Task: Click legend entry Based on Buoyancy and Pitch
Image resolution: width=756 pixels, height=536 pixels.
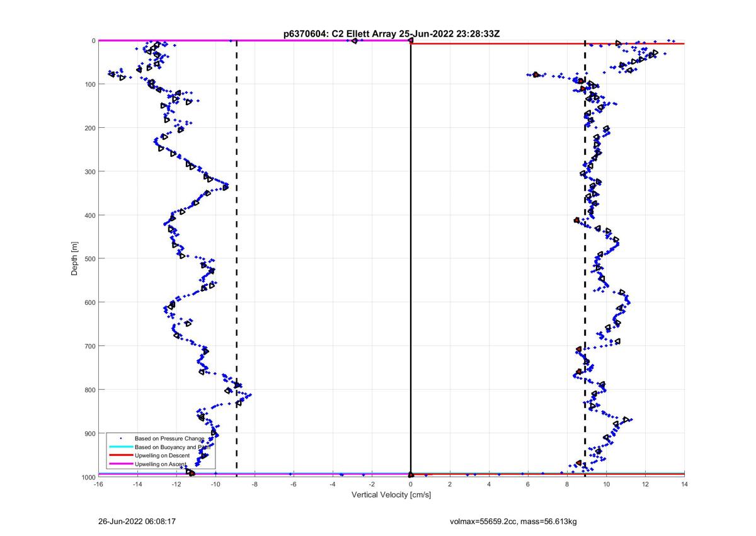Action: (x=171, y=447)
